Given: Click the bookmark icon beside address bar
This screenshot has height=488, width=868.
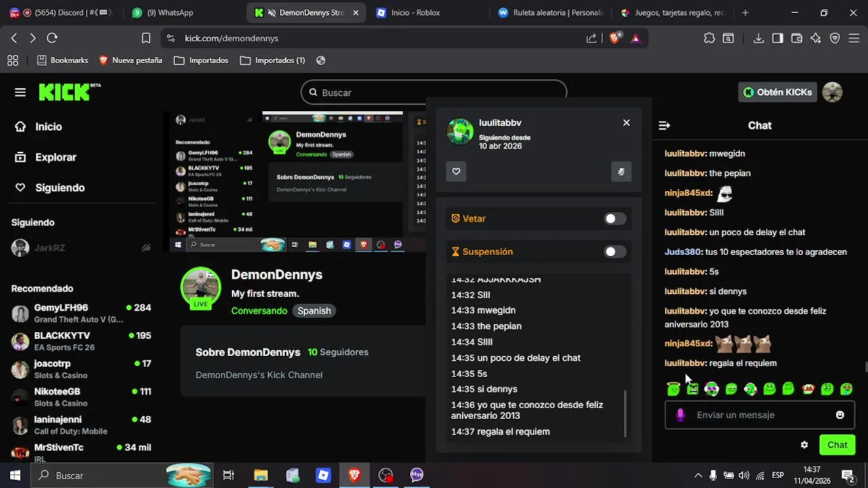Looking at the screenshot, I should [146, 39].
